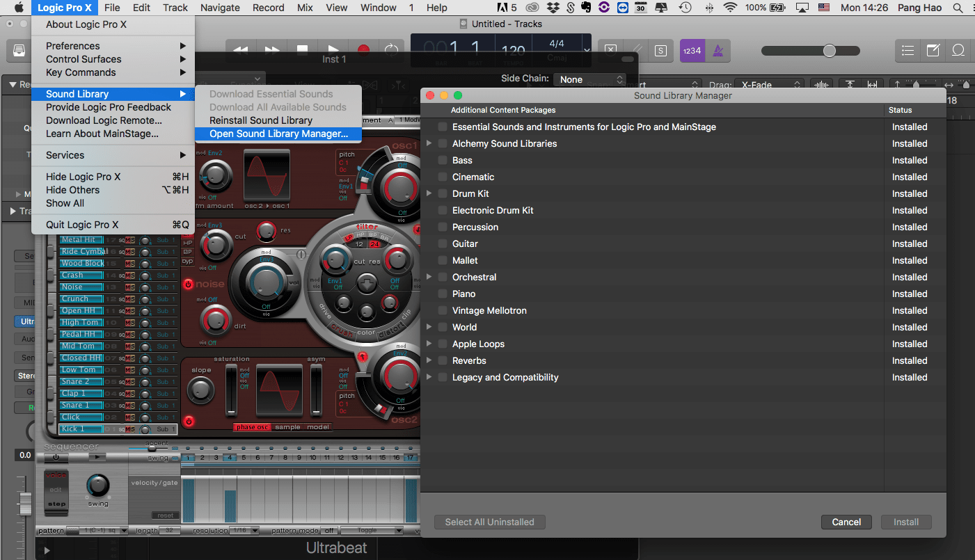The height and width of the screenshot is (560, 975).
Task: Click the Solo S button in control bar
Action: 659,51
